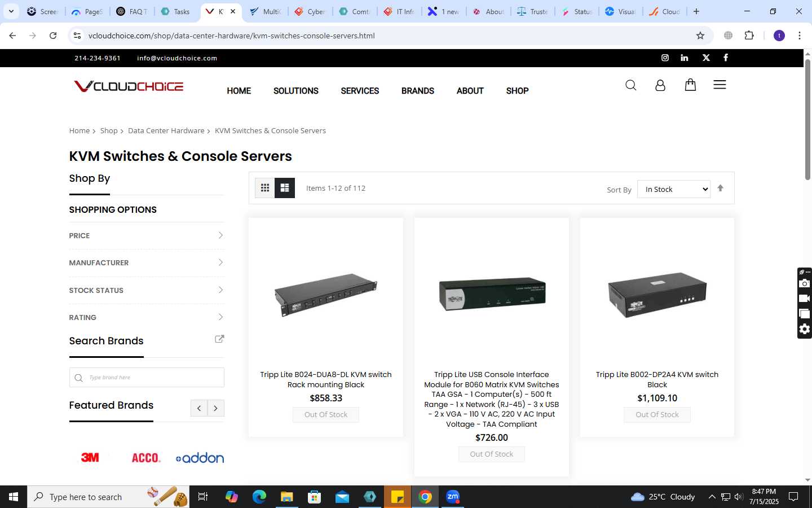812x508 pixels.
Task: Open the SERVICES menu item
Action: pos(360,91)
